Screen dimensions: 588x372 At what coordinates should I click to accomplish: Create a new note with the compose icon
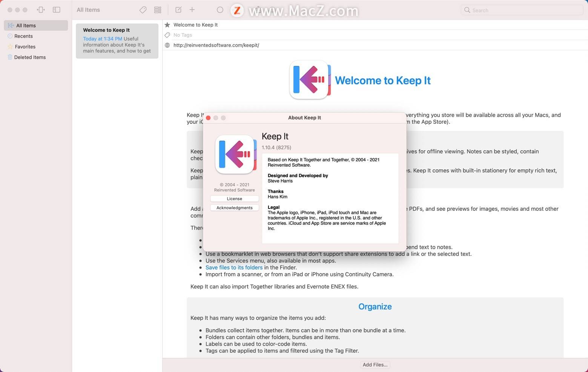(x=178, y=10)
